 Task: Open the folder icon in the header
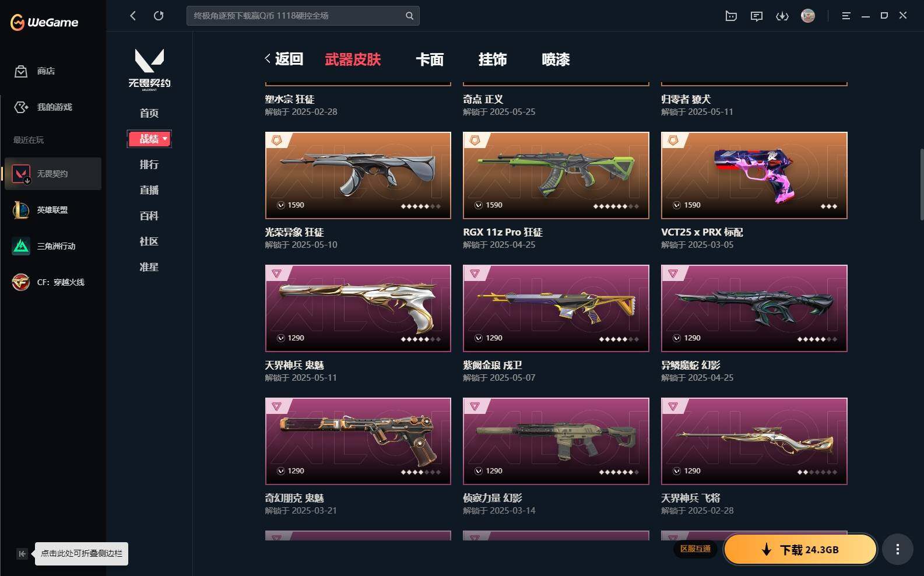[x=731, y=16]
